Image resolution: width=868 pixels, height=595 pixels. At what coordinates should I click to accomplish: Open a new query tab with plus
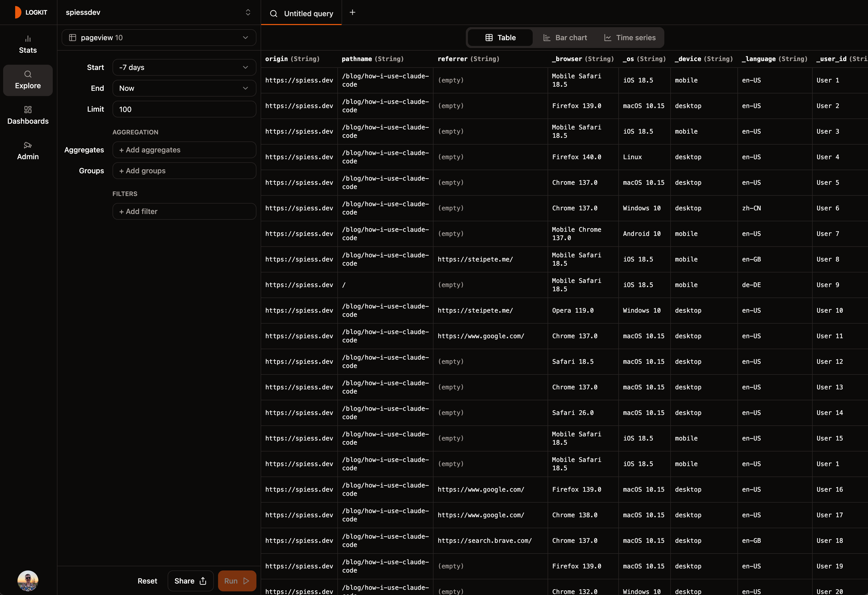[352, 12]
